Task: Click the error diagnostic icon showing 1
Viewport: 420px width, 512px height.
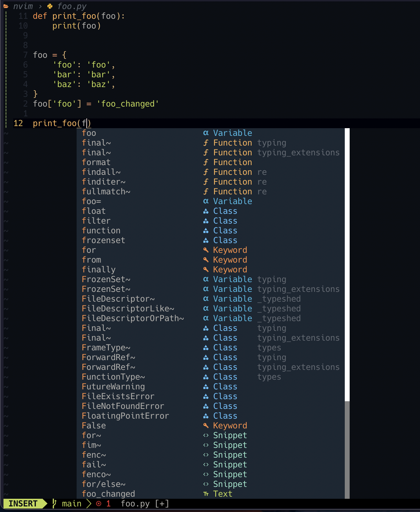Action: click(x=99, y=504)
